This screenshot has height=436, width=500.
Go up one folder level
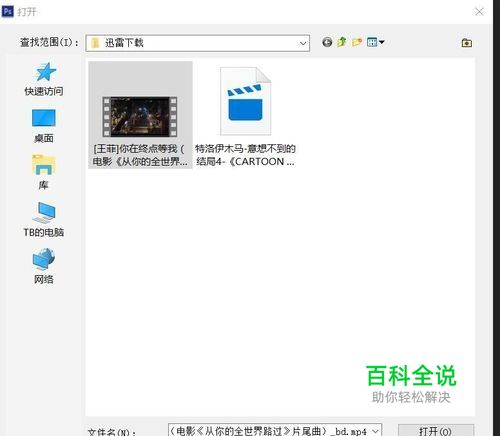342,42
